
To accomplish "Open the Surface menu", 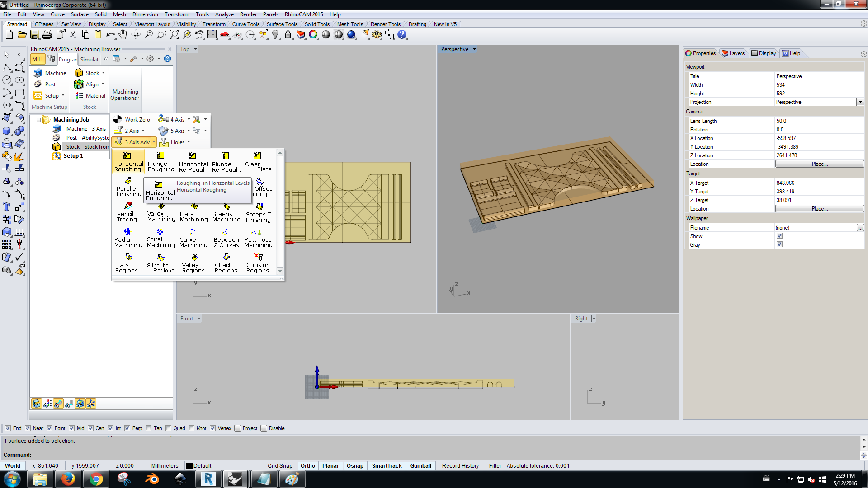I will pyautogui.click(x=80, y=14).
